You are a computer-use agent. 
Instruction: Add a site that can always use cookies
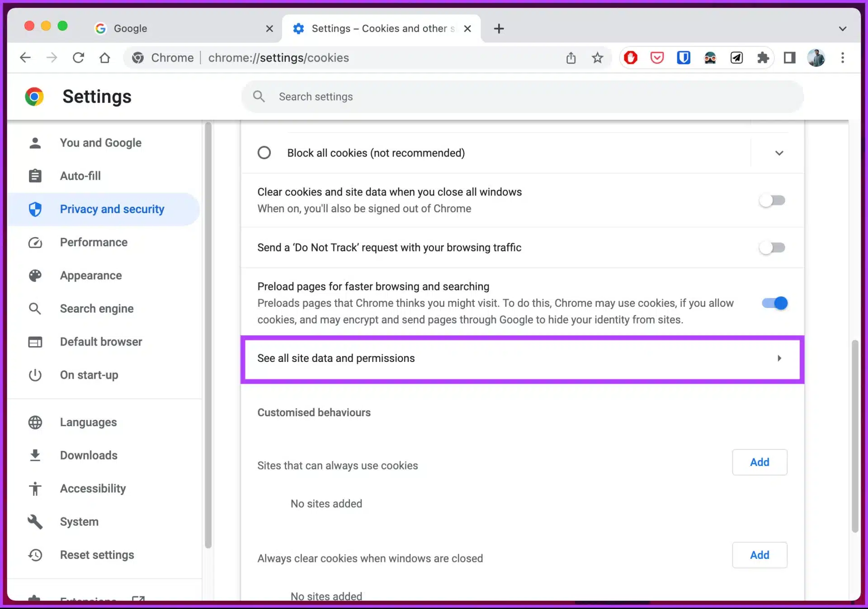coord(759,462)
